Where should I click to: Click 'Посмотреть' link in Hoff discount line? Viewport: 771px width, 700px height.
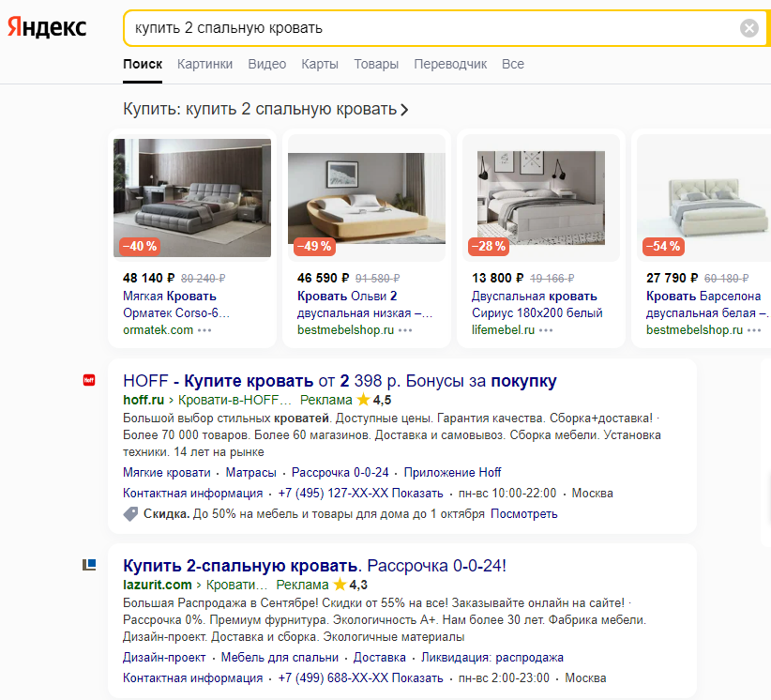523,514
